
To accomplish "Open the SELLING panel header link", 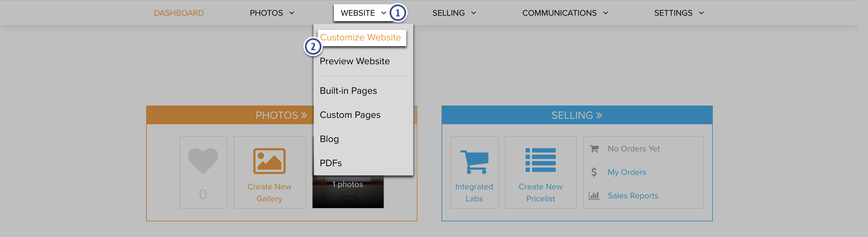I will [x=572, y=115].
